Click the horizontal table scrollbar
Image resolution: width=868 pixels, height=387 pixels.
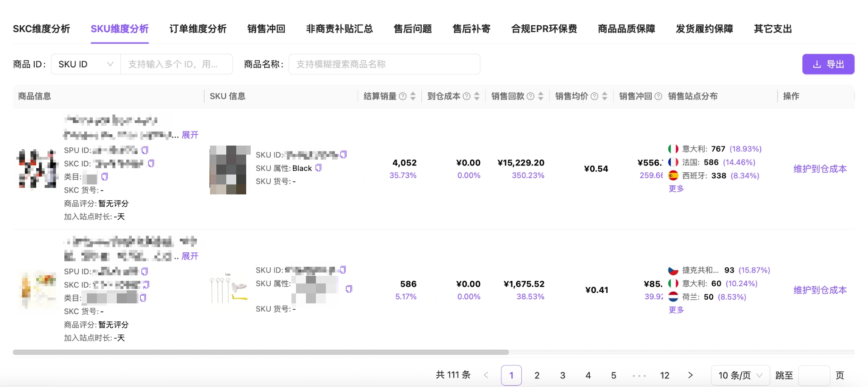(x=261, y=352)
